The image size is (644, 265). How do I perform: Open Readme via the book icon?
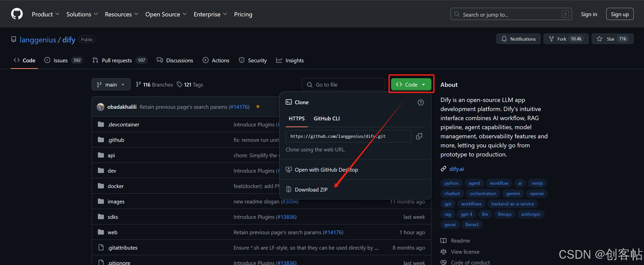click(x=444, y=241)
